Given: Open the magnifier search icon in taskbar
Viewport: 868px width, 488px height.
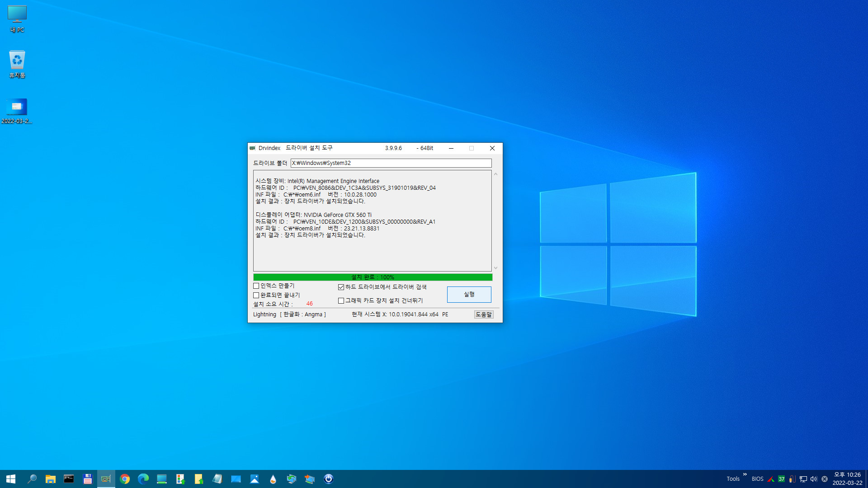Looking at the screenshot, I should (x=32, y=479).
